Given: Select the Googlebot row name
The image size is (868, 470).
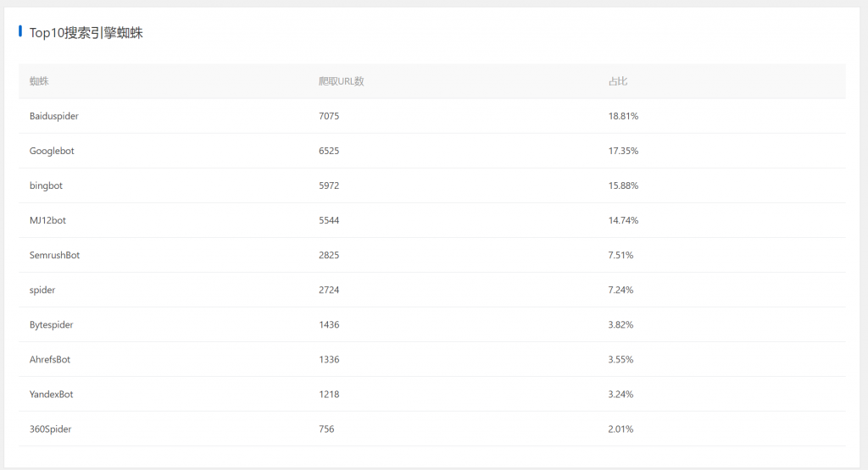Looking at the screenshot, I should (52, 151).
